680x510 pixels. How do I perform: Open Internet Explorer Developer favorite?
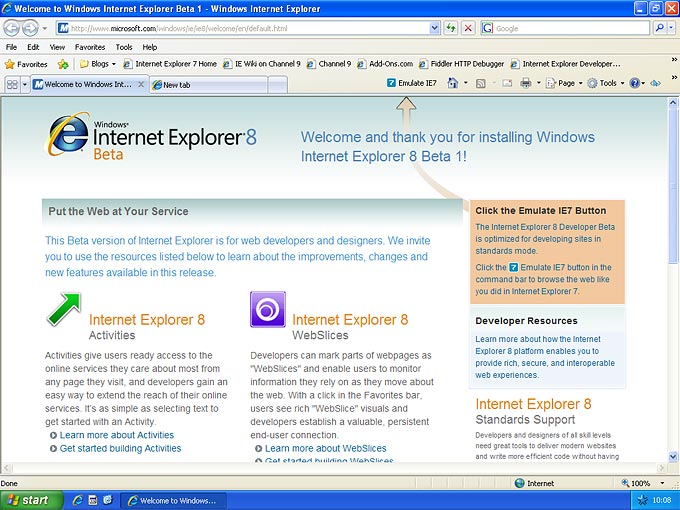coord(565,64)
